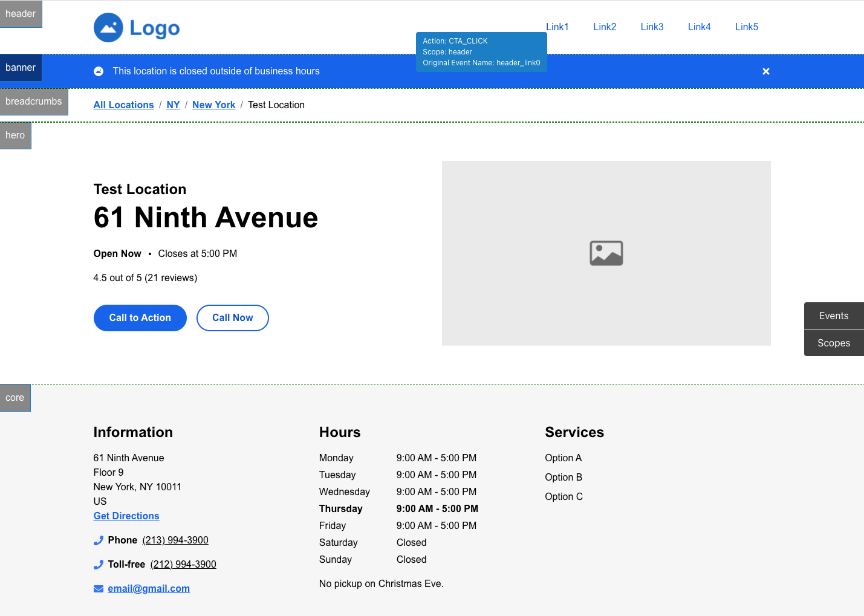Open Link1 in header navigation

[x=557, y=27]
